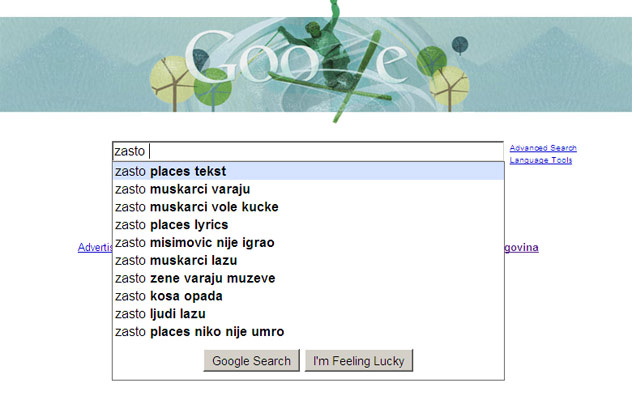Click the yellow tree left of logo

tap(171, 83)
